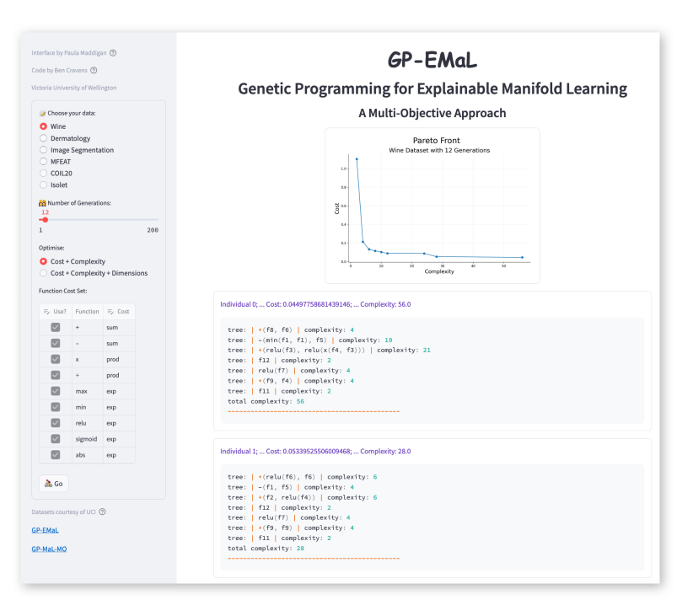Disable the relu function checkbox
Image resolution: width=693 pixels, height=616 pixels.
(x=56, y=423)
